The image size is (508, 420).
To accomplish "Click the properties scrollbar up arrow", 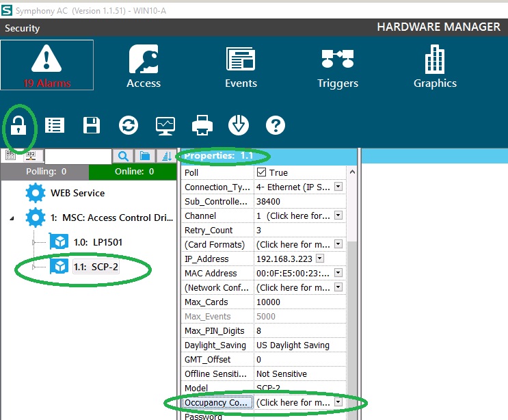I will tap(353, 172).
